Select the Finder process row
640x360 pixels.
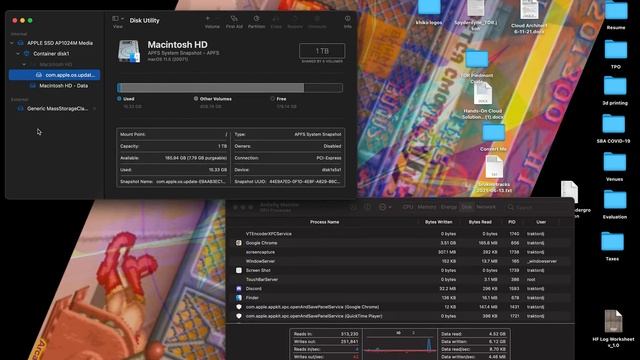click(x=400, y=298)
